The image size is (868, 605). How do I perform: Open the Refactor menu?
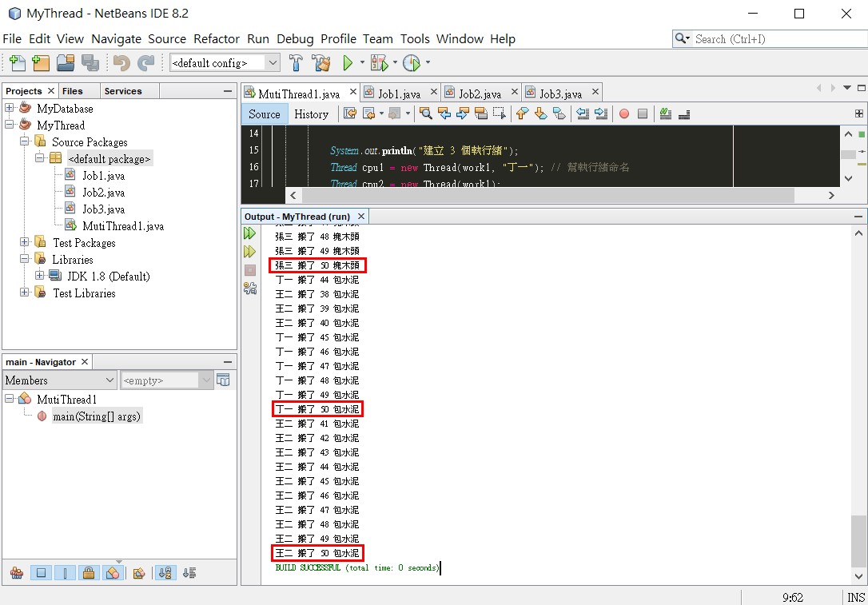217,38
